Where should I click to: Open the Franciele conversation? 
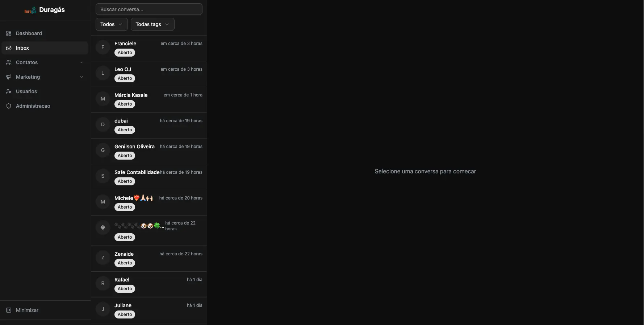tap(149, 48)
